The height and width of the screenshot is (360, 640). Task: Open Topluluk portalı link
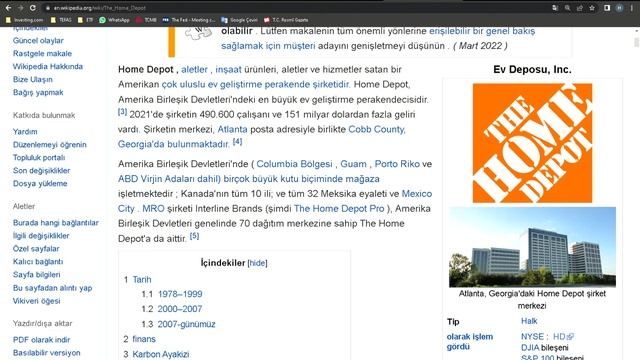coord(39,158)
